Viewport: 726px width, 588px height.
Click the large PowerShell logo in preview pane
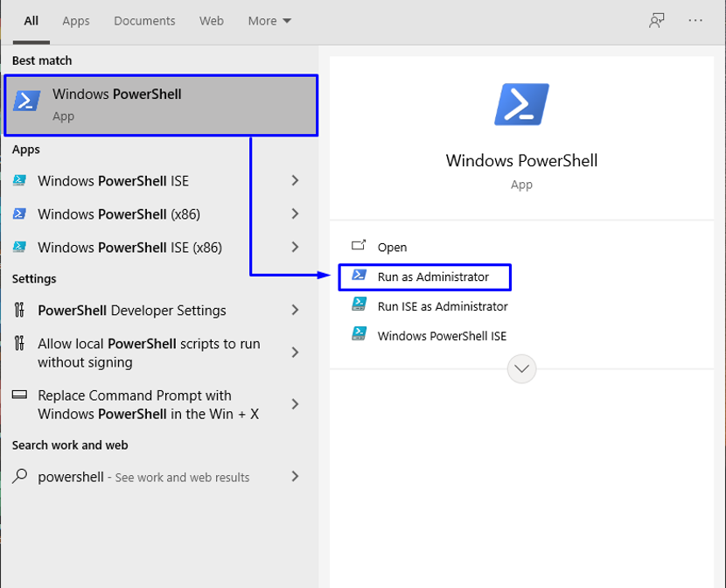pyautogui.click(x=522, y=104)
